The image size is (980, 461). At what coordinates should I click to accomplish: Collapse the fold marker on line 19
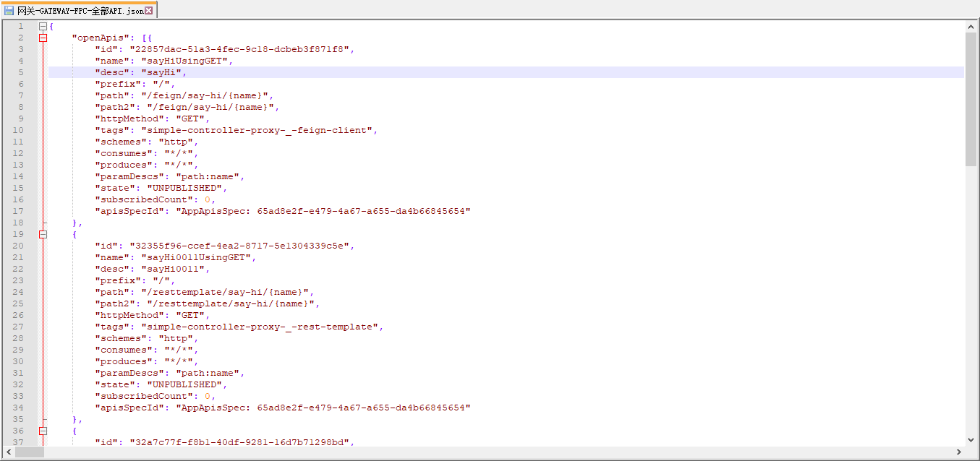(43, 234)
